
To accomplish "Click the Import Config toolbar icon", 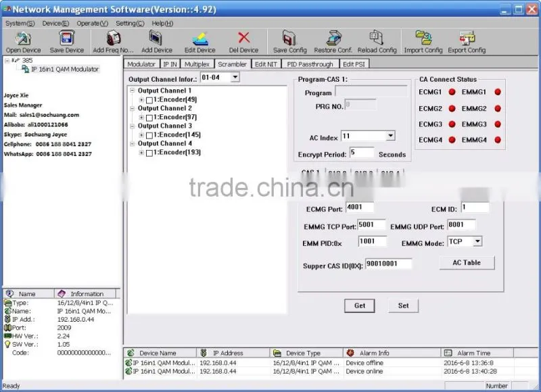I will click(x=423, y=38).
